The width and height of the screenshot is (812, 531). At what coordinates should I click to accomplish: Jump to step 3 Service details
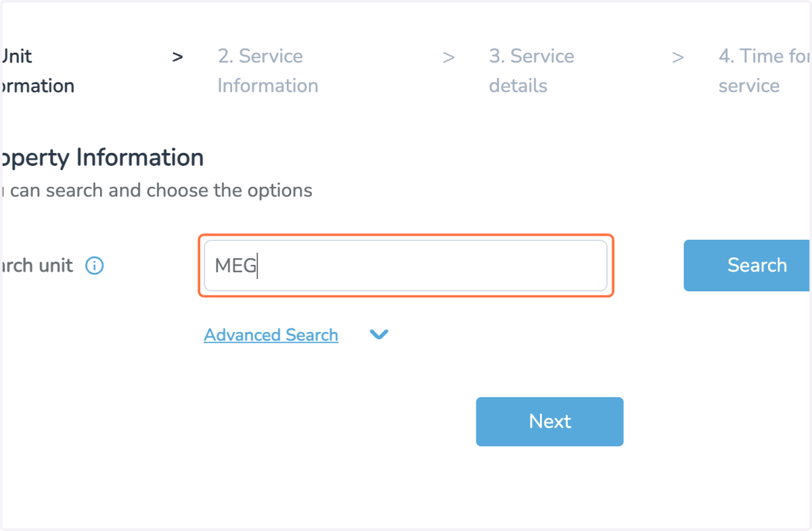[x=531, y=70]
